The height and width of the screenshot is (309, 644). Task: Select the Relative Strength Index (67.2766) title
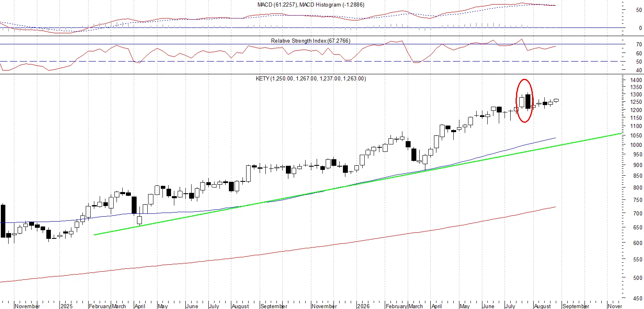tap(311, 41)
